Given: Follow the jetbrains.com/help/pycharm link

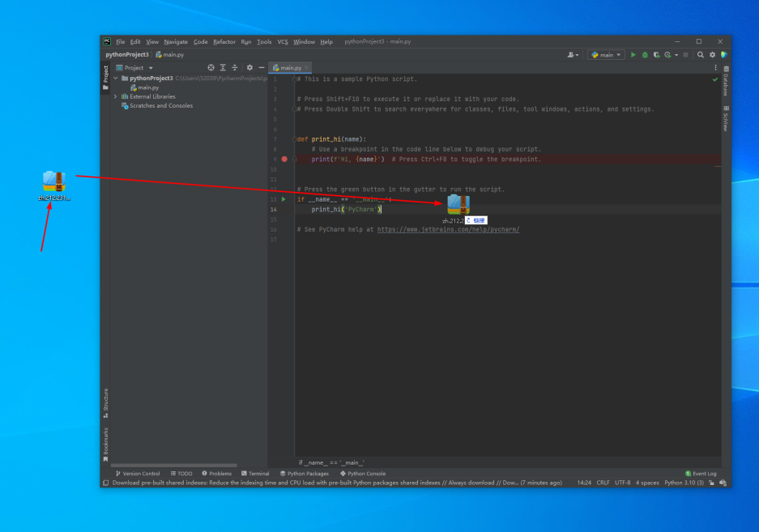Looking at the screenshot, I should [448, 230].
